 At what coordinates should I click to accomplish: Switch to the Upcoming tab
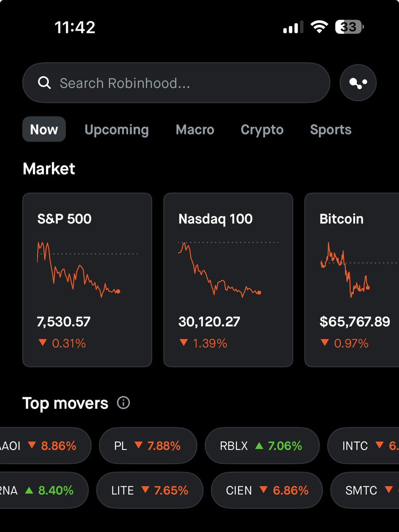tap(116, 129)
